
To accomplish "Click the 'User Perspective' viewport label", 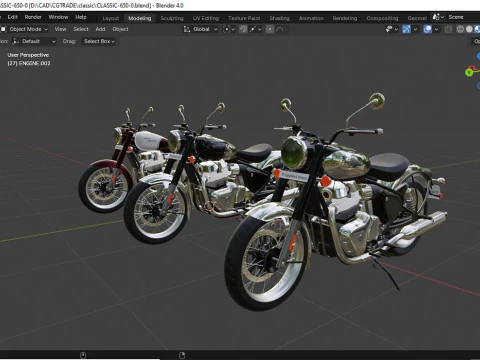I will (x=28, y=55).
